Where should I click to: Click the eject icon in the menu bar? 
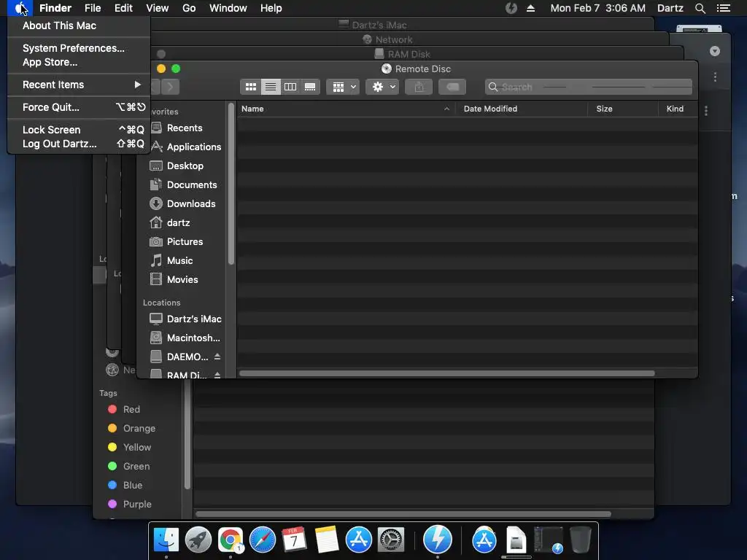click(531, 8)
